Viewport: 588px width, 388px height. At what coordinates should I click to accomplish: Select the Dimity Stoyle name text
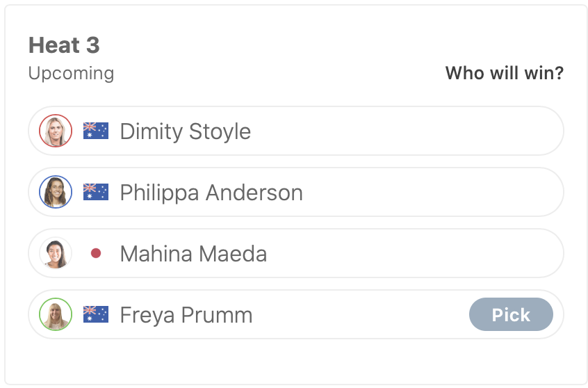click(x=185, y=131)
